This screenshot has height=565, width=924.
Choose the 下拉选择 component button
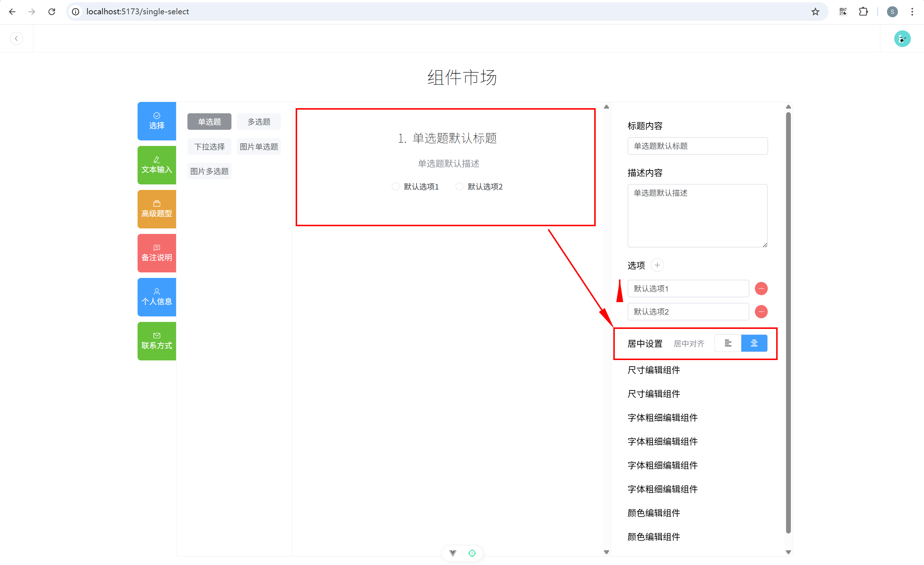(x=209, y=147)
